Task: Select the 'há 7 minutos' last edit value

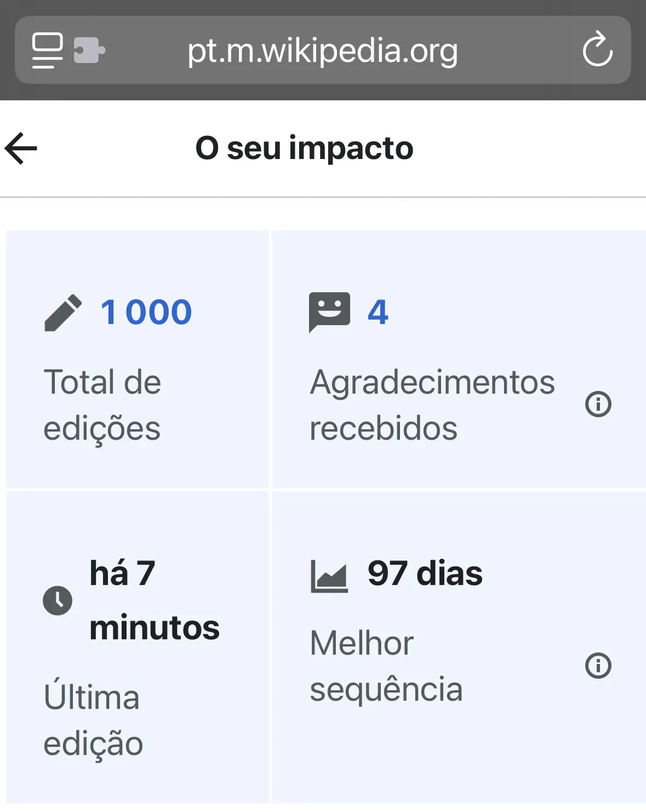Action: pos(155,600)
